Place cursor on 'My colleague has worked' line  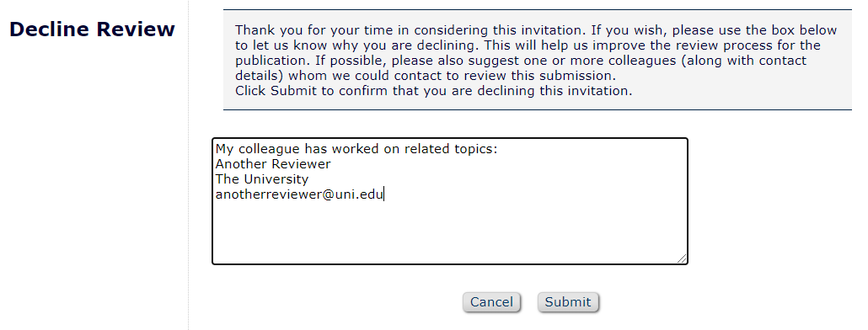pos(356,149)
